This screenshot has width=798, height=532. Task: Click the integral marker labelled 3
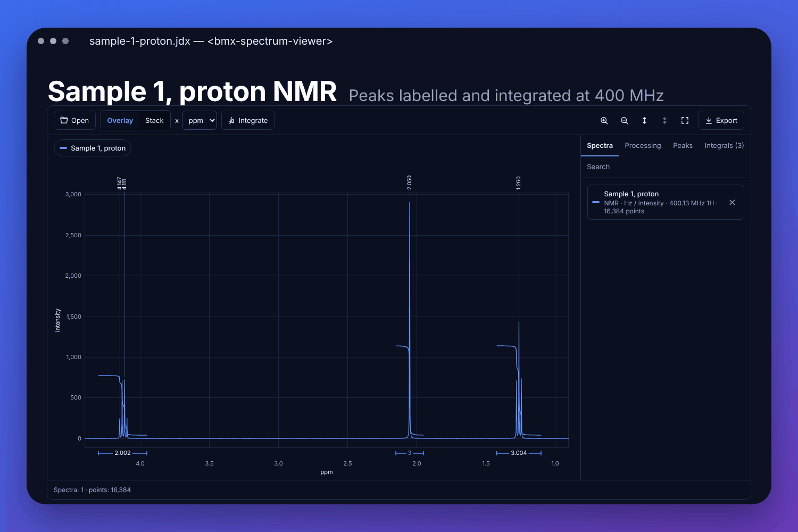410,453
